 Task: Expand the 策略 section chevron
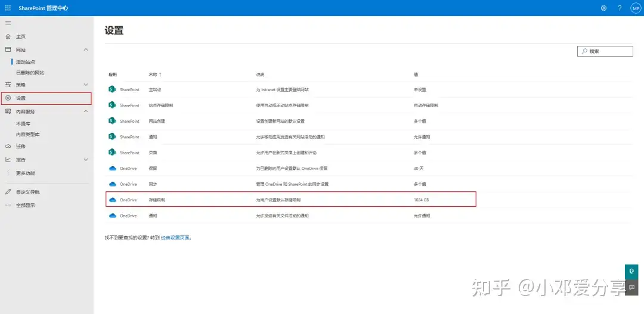(86, 85)
